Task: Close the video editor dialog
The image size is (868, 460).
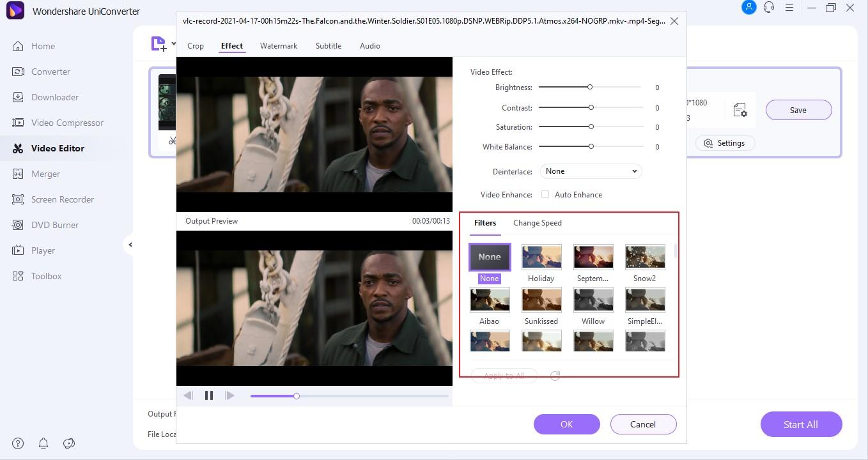Action: click(x=674, y=21)
